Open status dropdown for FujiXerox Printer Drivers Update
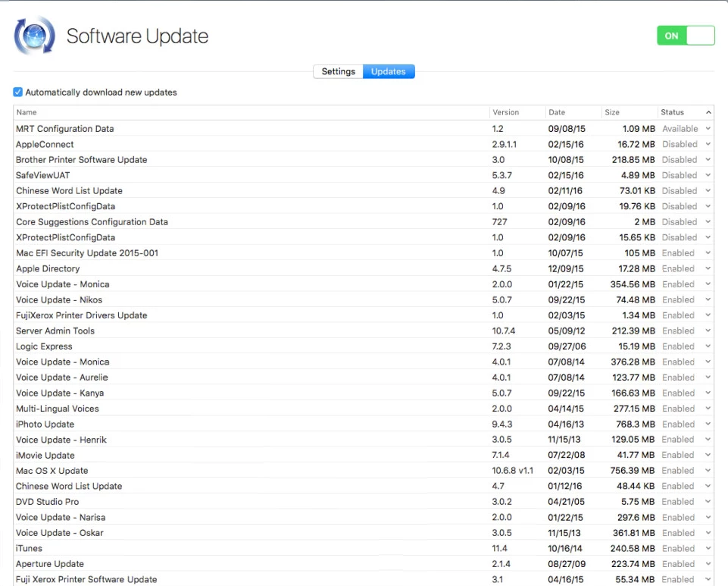Viewport: 728px width, 586px height. (708, 315)
